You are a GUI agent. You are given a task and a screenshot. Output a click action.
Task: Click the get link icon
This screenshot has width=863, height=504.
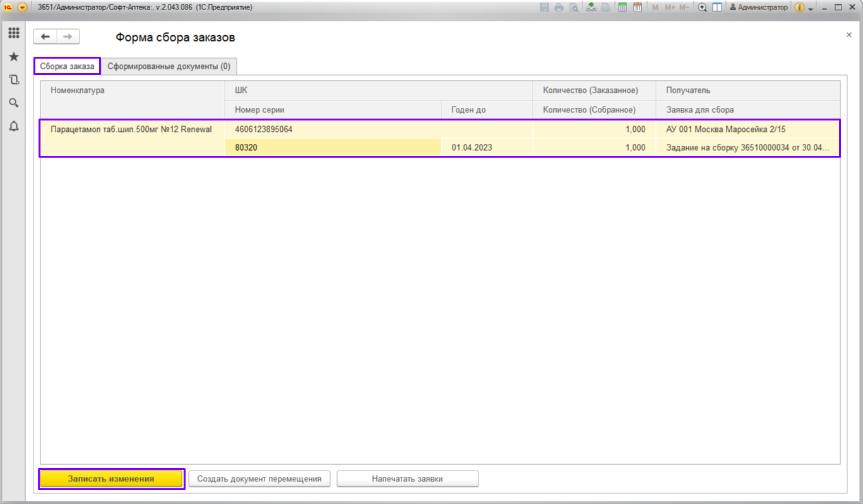click(591, 8)
